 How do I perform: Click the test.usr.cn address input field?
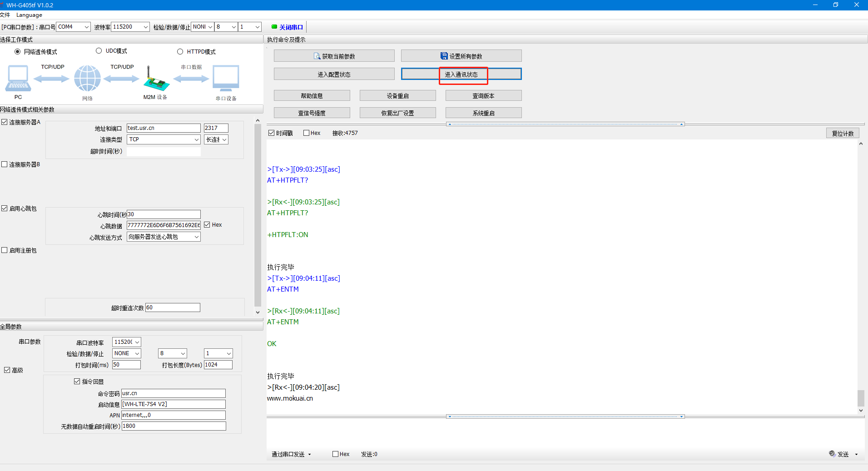163,128
